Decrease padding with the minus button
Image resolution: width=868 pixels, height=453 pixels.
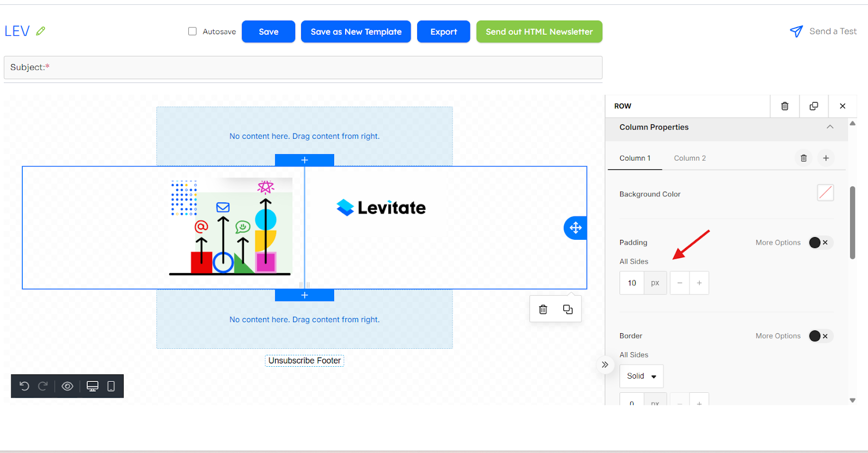coord(680,283)
